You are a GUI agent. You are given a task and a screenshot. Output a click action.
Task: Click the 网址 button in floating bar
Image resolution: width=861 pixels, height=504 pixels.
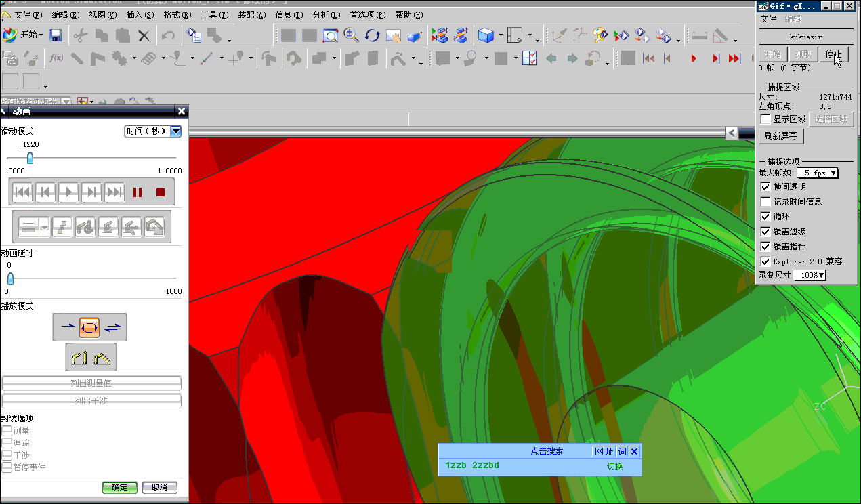(x=604, y=451)
